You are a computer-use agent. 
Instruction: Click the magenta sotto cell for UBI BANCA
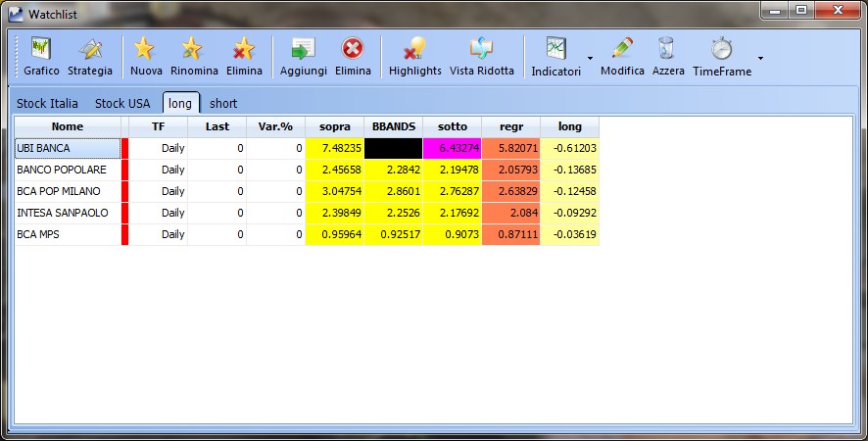pyautogui.click(x=453, y=149)
